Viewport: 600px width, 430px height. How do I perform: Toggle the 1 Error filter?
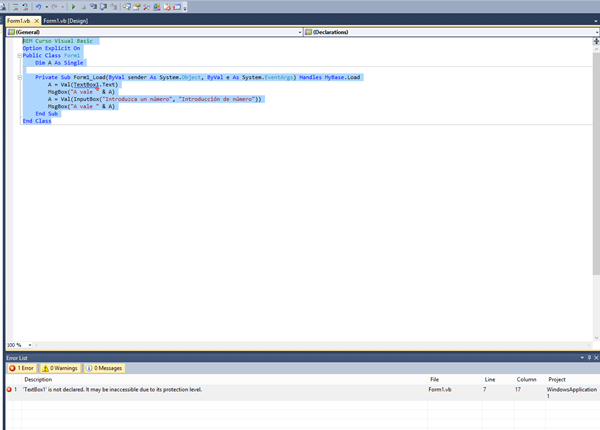(22, 368)
